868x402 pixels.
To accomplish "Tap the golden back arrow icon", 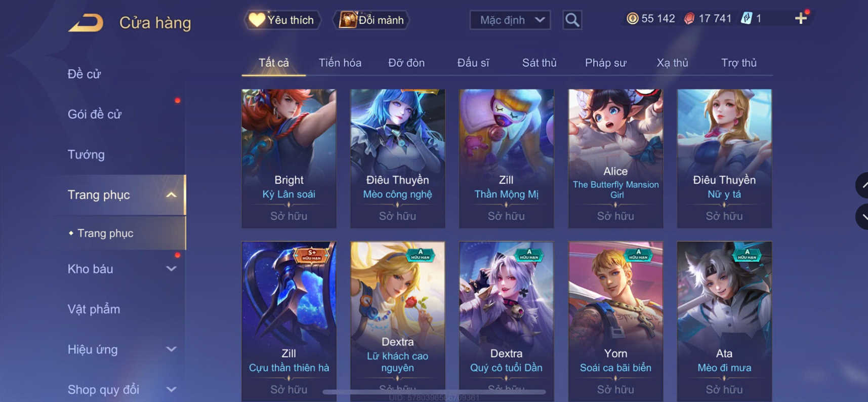I will [86, 22].
